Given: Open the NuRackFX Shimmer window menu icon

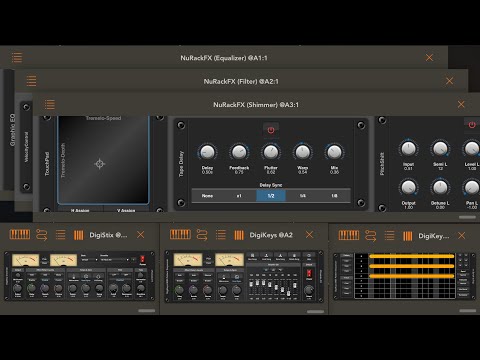Looking at the screenshot, I should (x=50, y=104).
